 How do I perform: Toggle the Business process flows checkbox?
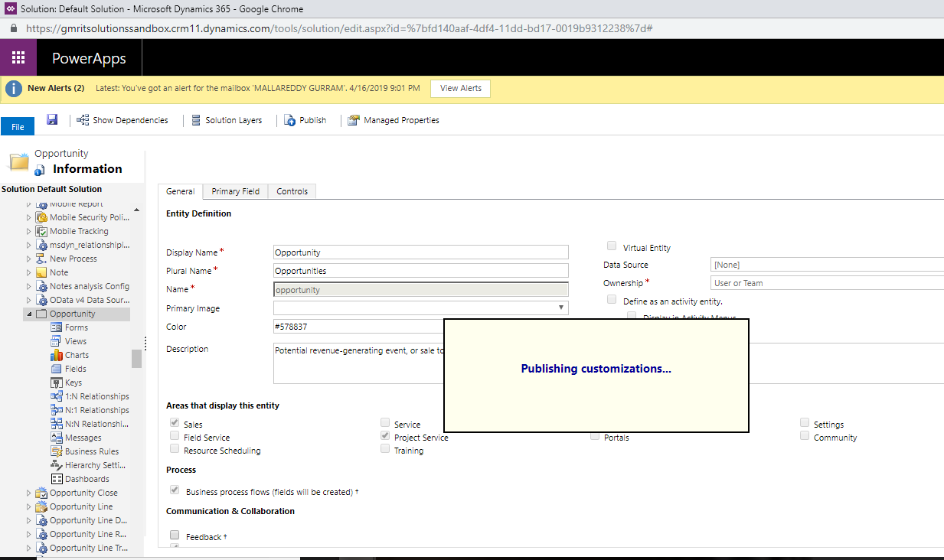175,490
